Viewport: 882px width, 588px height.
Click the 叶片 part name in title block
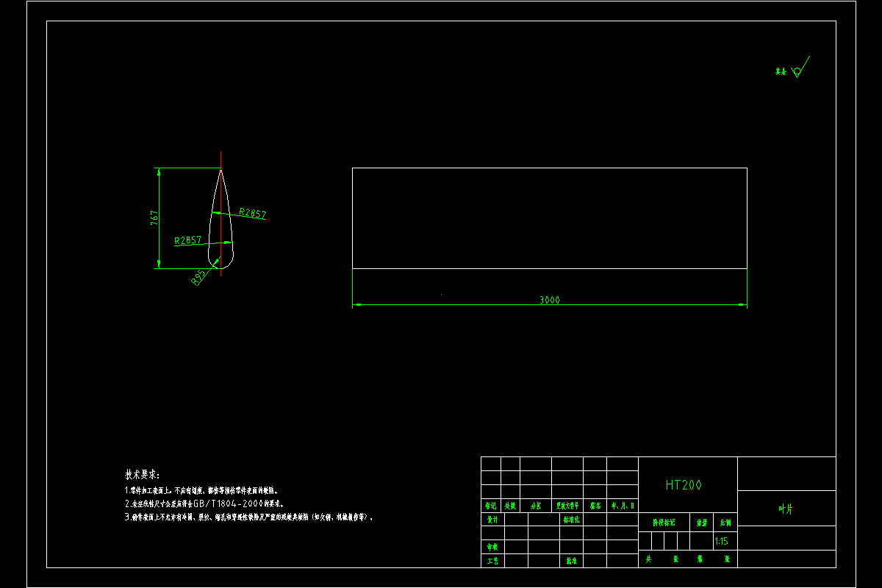[x=786, y=509]
